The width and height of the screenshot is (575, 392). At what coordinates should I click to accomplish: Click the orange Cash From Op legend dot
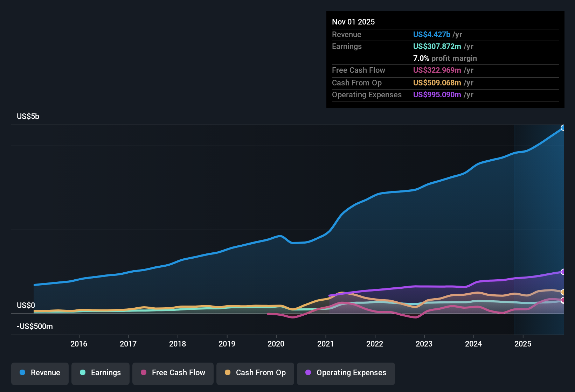[227, 373]
